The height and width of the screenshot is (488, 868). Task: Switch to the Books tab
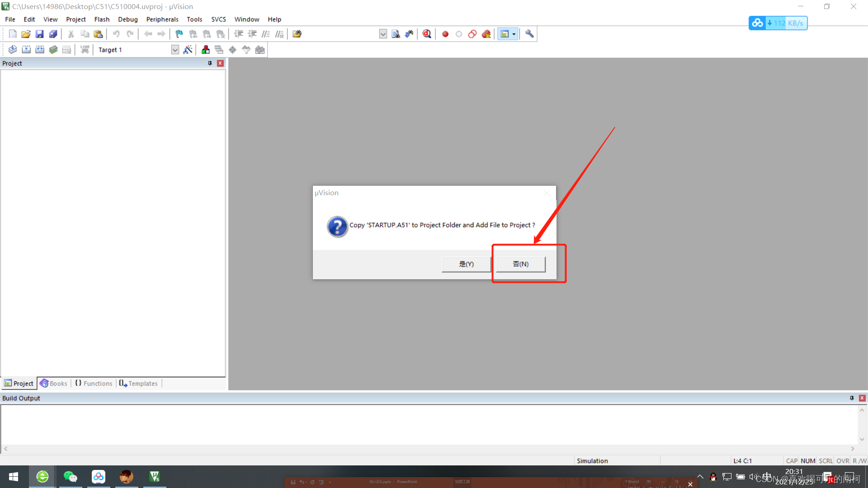pos(54,383)
